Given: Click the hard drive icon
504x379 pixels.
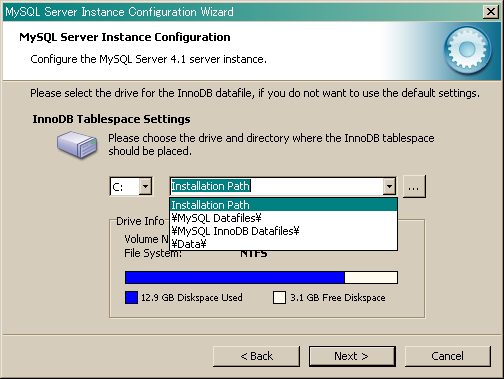Looking at the screenshot, I should [x=77, y=144].
